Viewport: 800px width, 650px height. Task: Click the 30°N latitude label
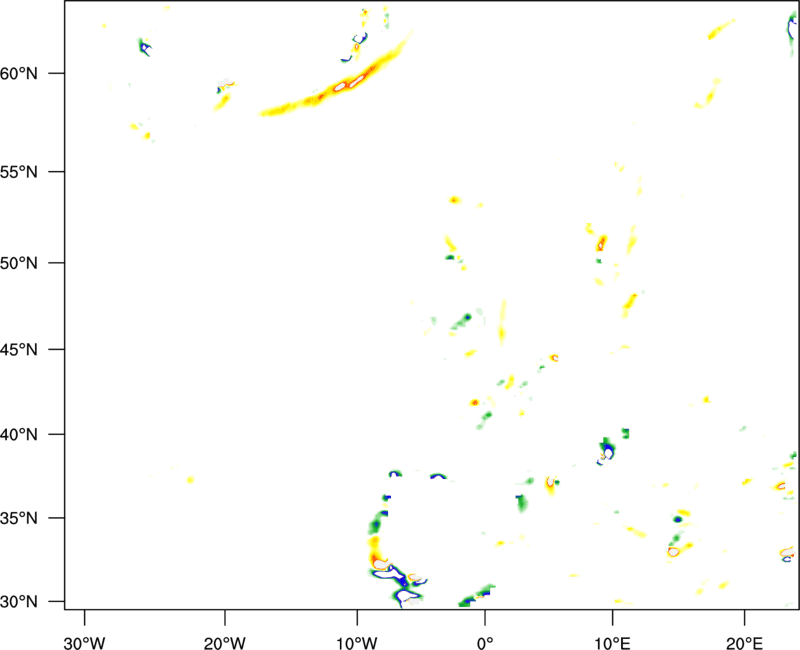pos(19,602)
